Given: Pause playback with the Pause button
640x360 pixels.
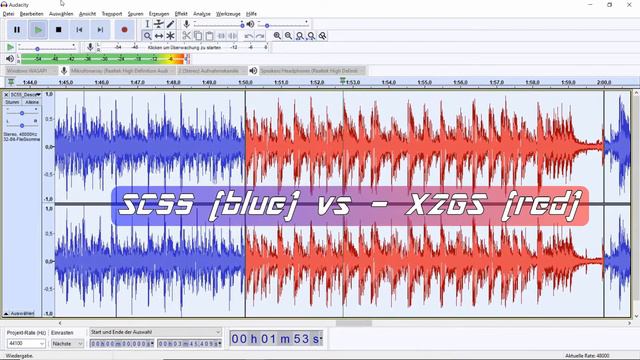Looking at the screenshot, I should coord(17,30).
